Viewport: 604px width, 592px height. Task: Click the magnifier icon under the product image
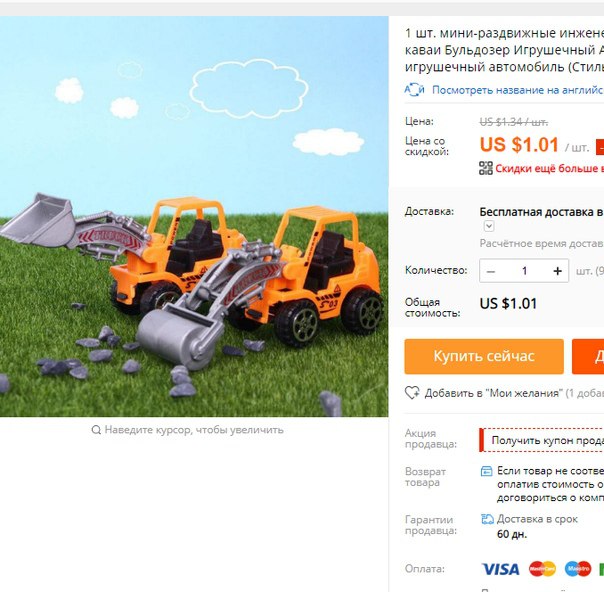[x=96, y=429]
